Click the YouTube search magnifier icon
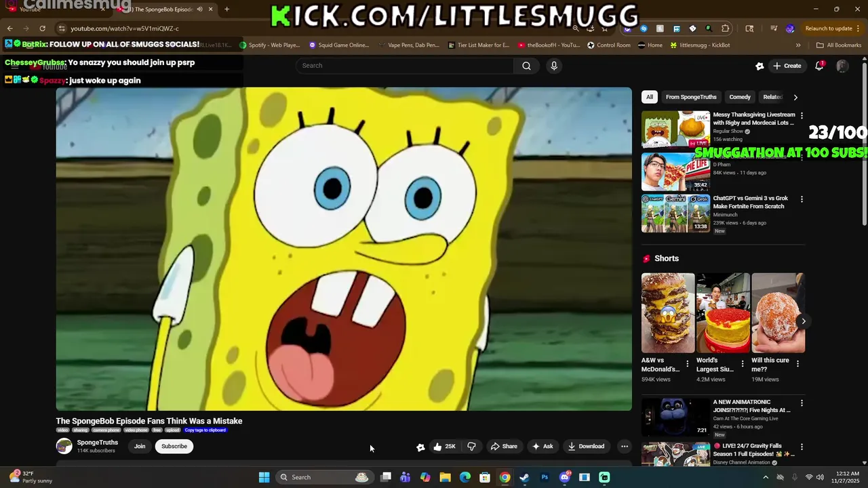868x488 pixels. tap(526, 66)
